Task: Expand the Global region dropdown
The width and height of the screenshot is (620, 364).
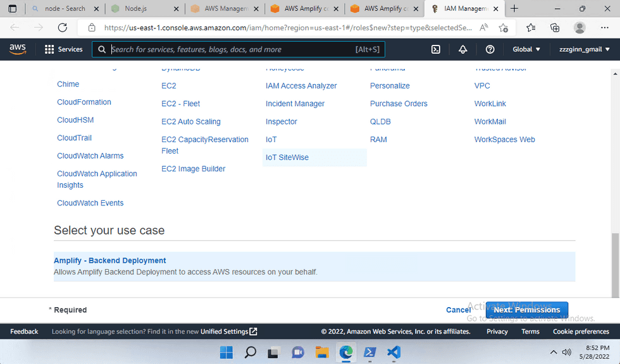Action: pyautogui.click(x=526, y=49)
